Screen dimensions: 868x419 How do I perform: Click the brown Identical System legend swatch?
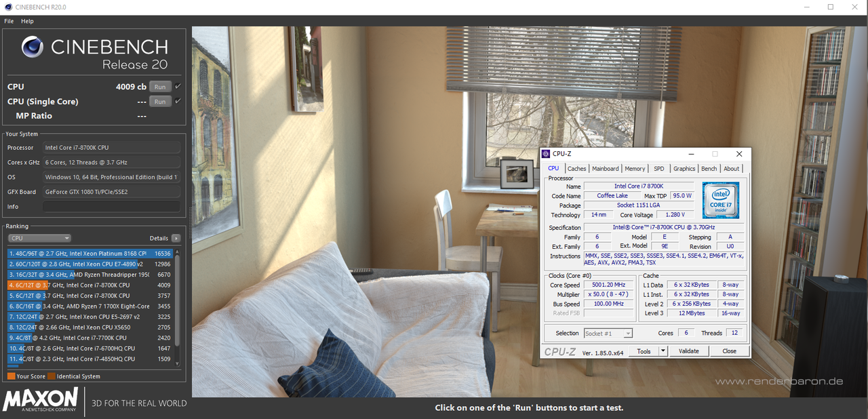52,376
